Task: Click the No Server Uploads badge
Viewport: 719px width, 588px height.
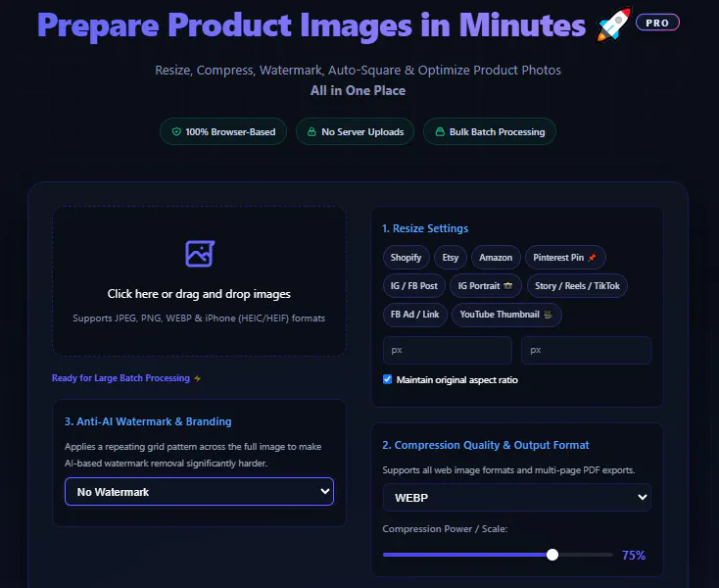Action: pos(355,132)
